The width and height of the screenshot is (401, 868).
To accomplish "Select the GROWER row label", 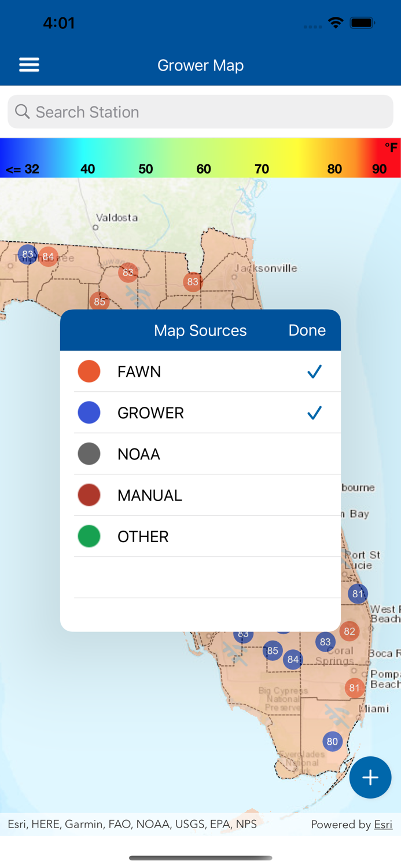I will [x=150, y=413].
